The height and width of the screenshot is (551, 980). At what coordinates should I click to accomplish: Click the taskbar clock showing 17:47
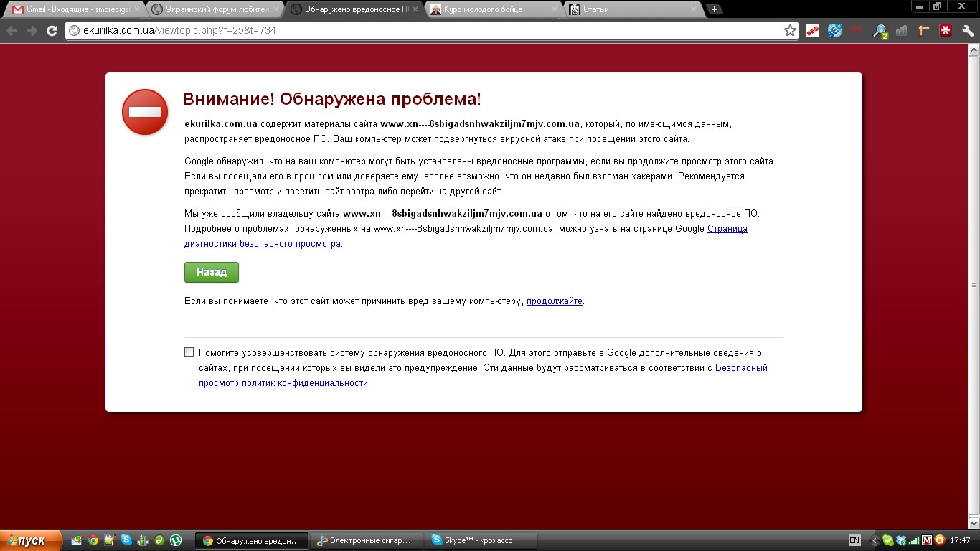point(961,540)
